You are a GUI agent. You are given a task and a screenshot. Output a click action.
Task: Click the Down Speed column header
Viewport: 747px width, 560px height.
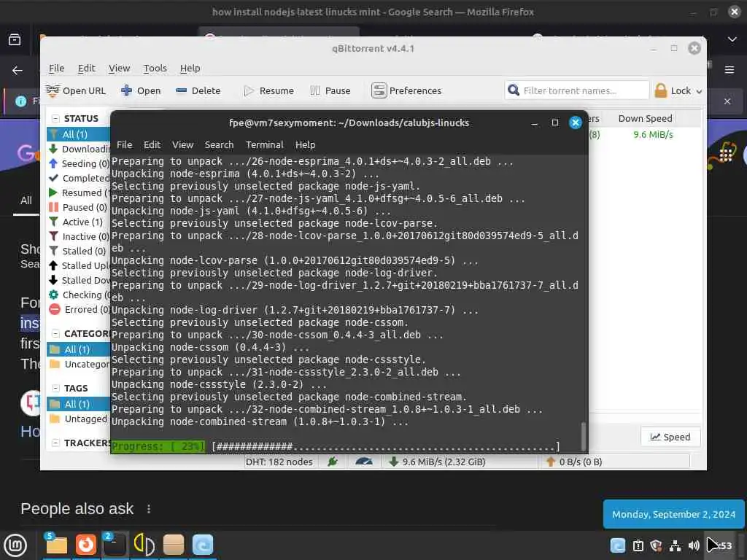point(645,119)
